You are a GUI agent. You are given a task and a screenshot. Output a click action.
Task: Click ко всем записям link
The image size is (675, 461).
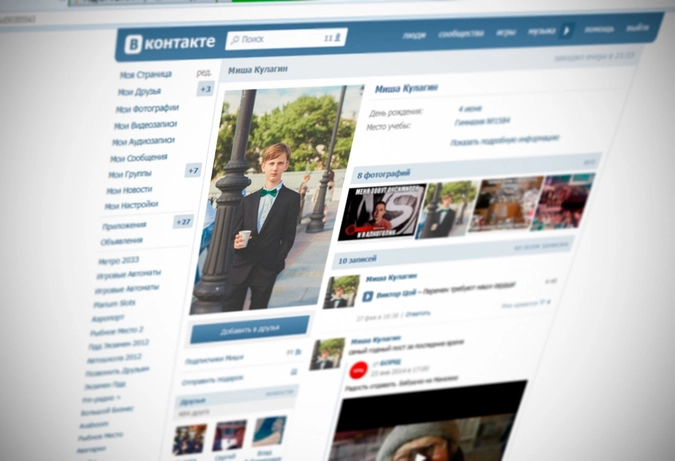pyautogui.click(x=541, y=246)
